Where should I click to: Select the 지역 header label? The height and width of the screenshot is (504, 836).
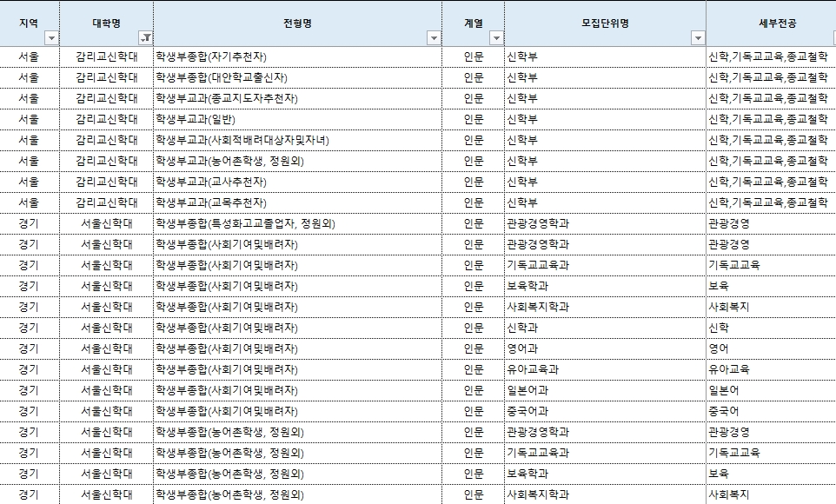[x=29, y=23]
